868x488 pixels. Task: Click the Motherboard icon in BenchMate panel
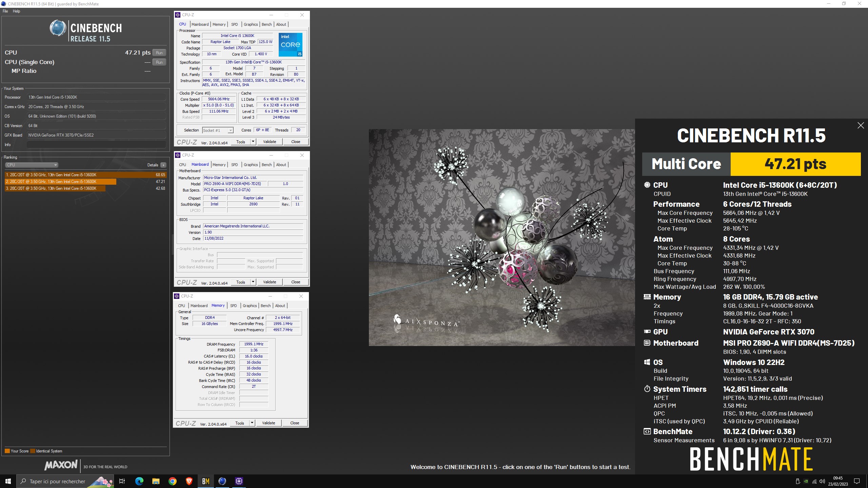pyautogui.click(x=647, y=343)
